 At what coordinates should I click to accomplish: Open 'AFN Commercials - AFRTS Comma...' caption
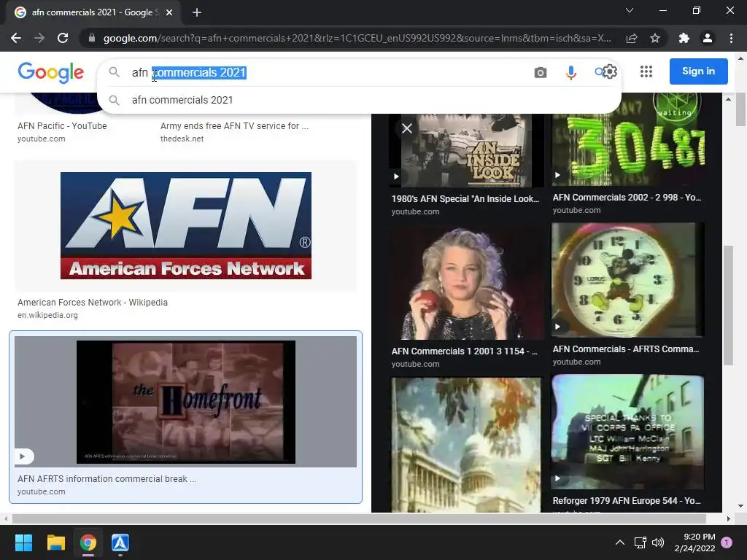tap(626, 349)
